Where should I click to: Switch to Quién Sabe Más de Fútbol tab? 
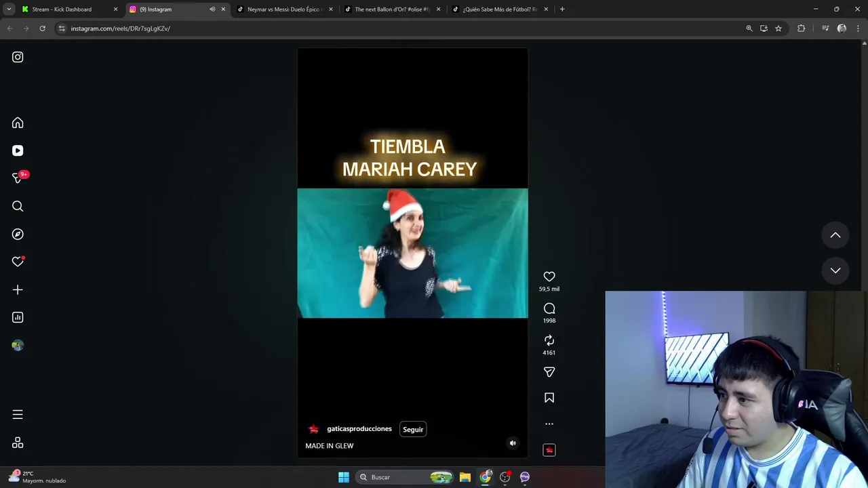click(x=500, y=9)
